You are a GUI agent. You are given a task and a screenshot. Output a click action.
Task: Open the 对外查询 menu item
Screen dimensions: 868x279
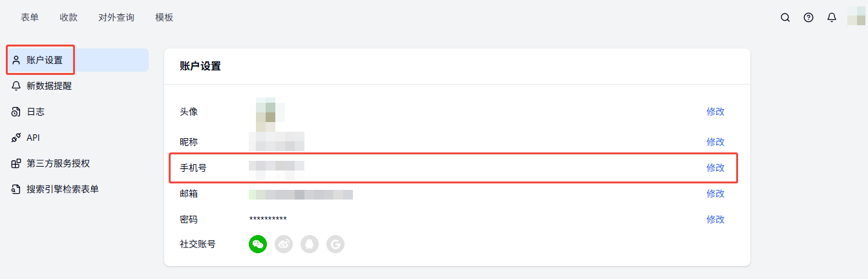pos(116,17)
